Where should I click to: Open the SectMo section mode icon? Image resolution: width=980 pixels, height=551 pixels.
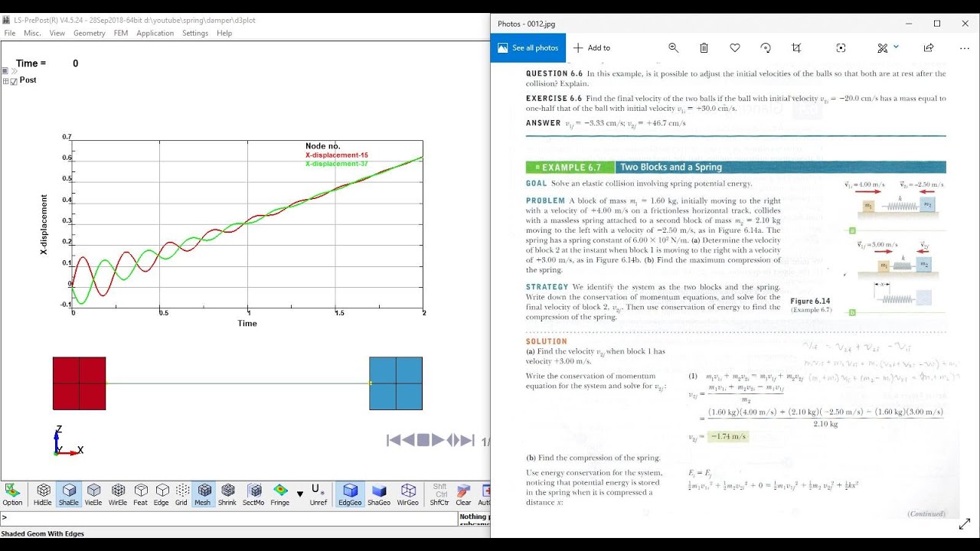pos(253,494)
